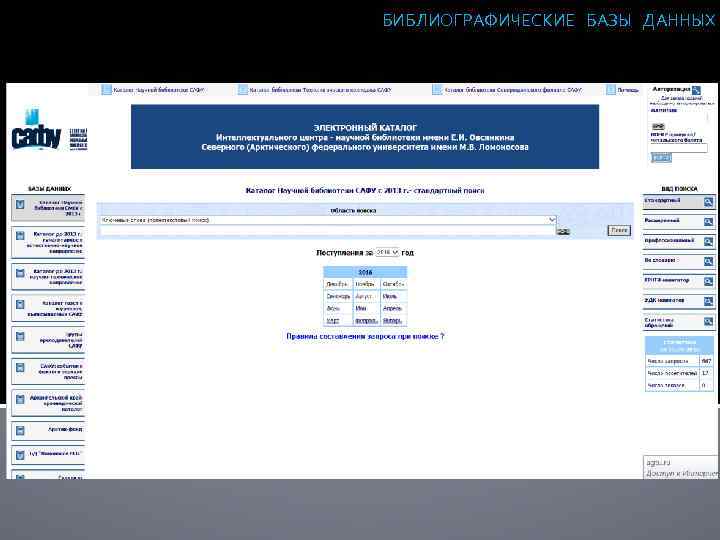Open the Статистика обращений magnifier icon
Image resolution: width=720 pixels, height=540 pixels.
pos(709,322)
